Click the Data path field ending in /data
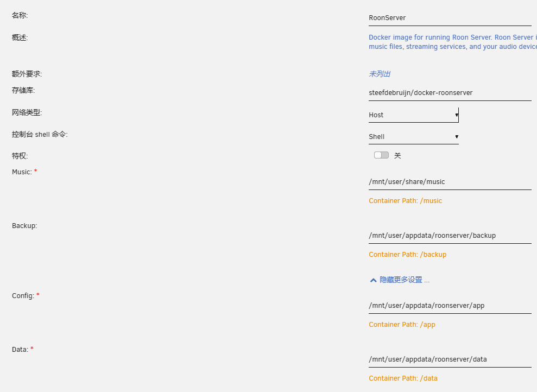The image size is (537, 392). (450, 359)
